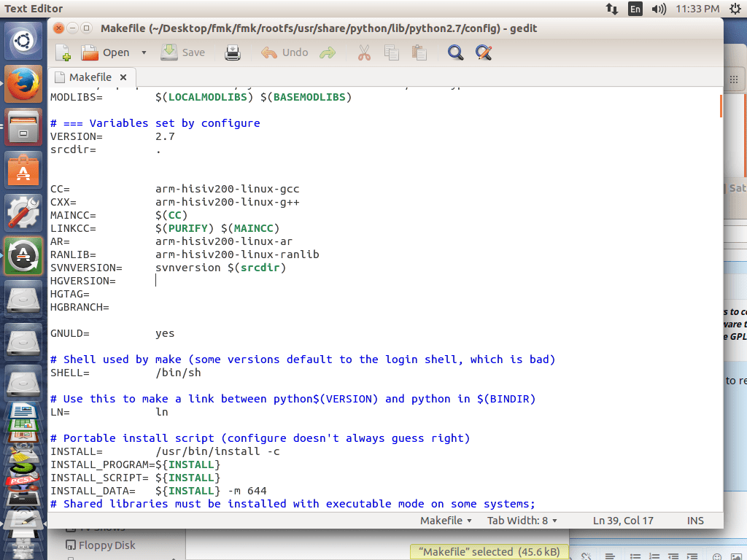Image resolution: width=747 pixels, height=560 pixels.
Task: Click the text arm-hisiv200-linux-ar
Action: pos(224,241)
